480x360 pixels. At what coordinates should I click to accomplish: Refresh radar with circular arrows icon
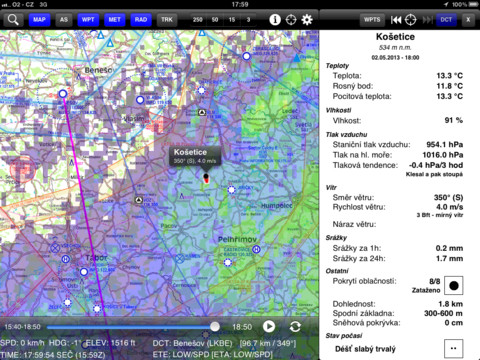coord(295,327)
